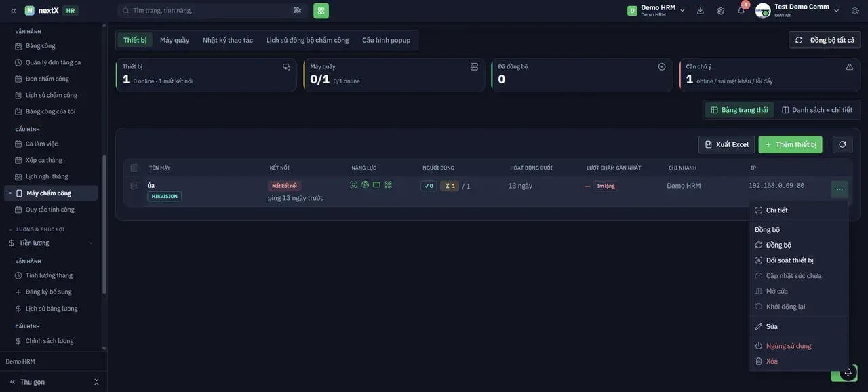Image resolution: width=868 pixels, height=392 pixels.
Task: Open Ca làm việc in the sidebar
Action: [51, 144]
